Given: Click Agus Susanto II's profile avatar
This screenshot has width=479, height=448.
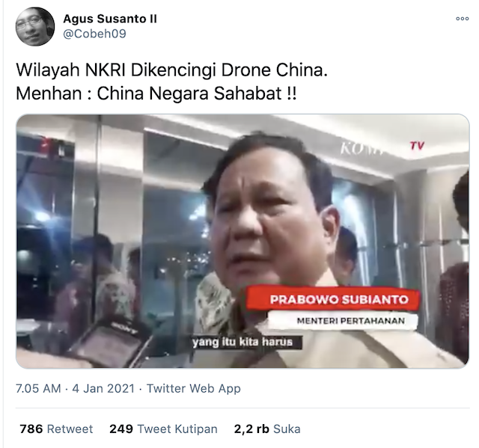Looking at the screenshot, I should click(x=35, y=27).
